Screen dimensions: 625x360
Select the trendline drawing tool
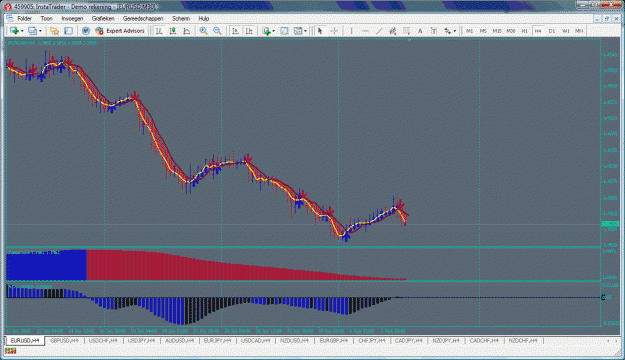(379, 31)
